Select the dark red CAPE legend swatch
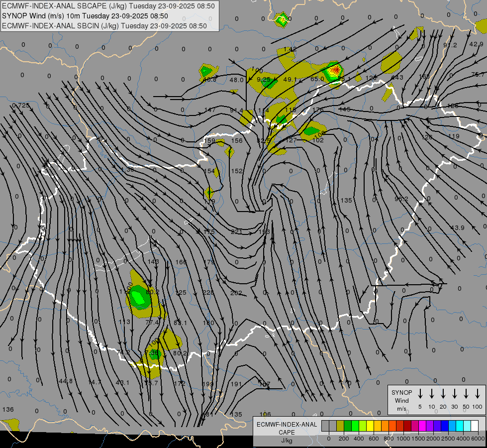487x448 pixels. [407, 426]
